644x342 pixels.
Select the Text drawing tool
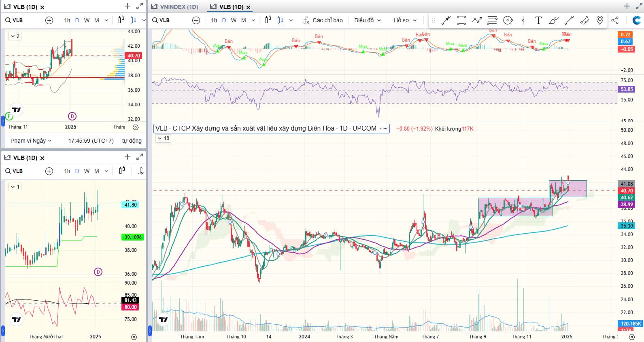[538, 20]
